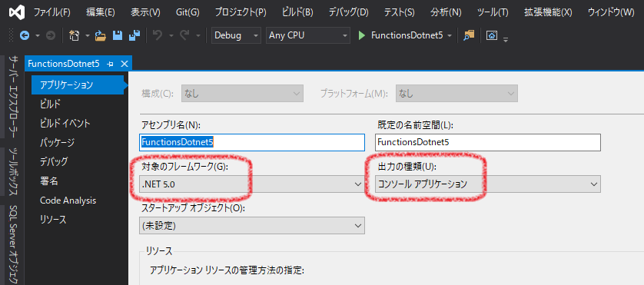Open the プロジェクト(P) menu
The width and height of the screenshot is (644, 285).
[x=241, y=12]
